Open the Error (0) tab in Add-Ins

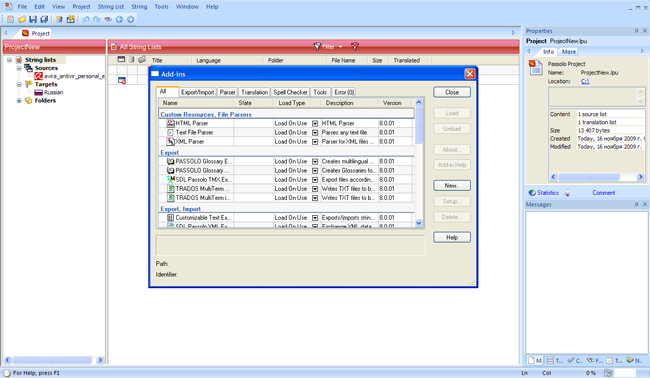pos(344,92)
